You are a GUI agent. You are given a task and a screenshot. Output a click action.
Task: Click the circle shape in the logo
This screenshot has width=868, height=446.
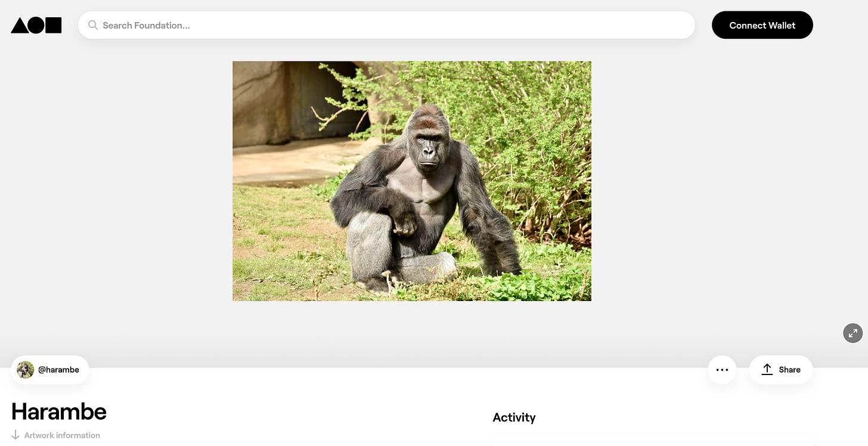(36, 25)
